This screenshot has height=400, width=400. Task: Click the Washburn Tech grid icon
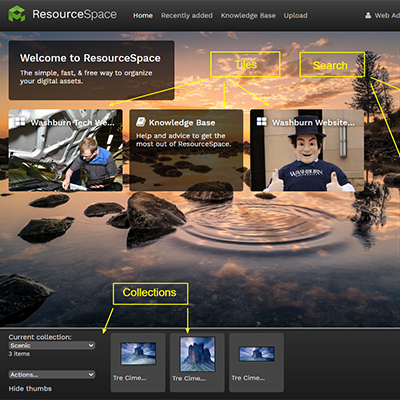pyautogui.click(x=20, y=122)
